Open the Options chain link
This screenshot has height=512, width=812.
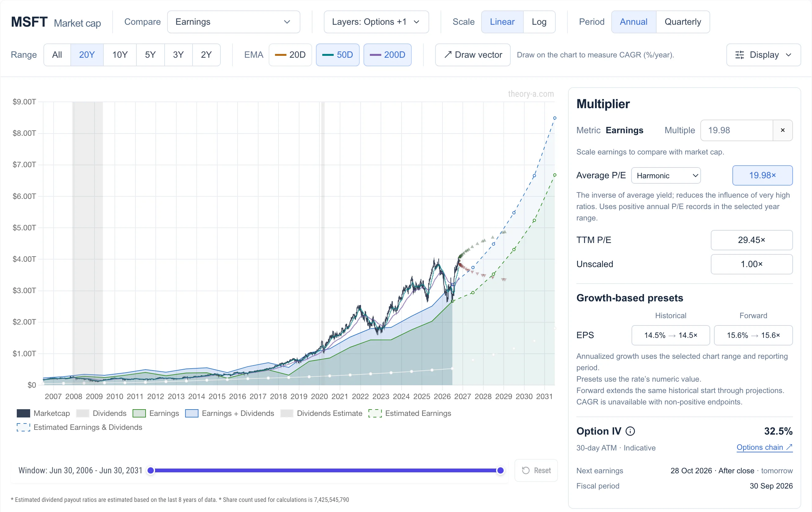pyautogui.click(x=764, y=447)
